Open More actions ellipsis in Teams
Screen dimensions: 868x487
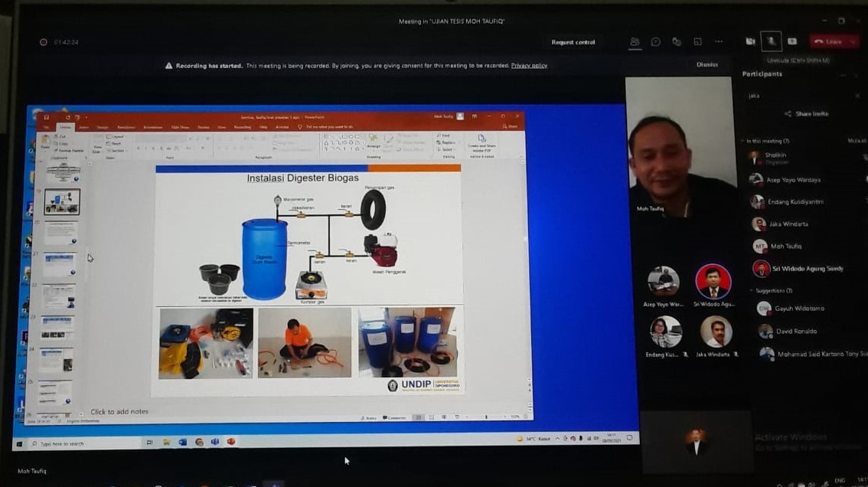point(719,42)
